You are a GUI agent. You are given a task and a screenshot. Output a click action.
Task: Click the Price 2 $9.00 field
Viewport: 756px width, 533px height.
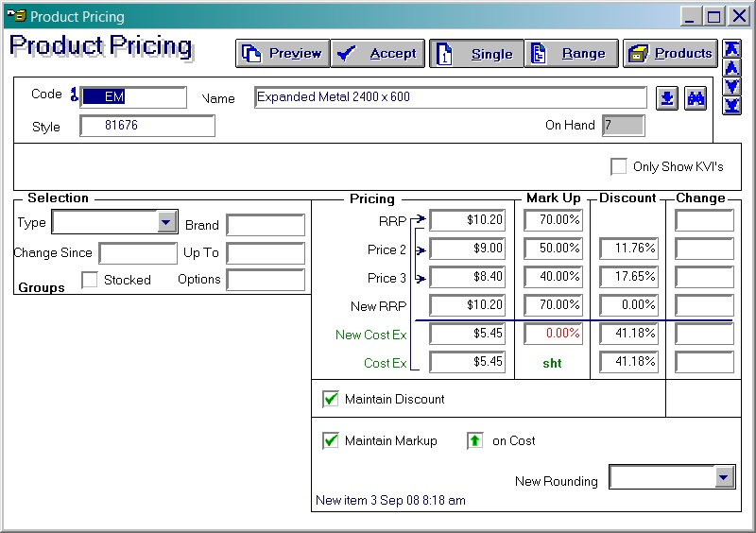click(467, 249)
